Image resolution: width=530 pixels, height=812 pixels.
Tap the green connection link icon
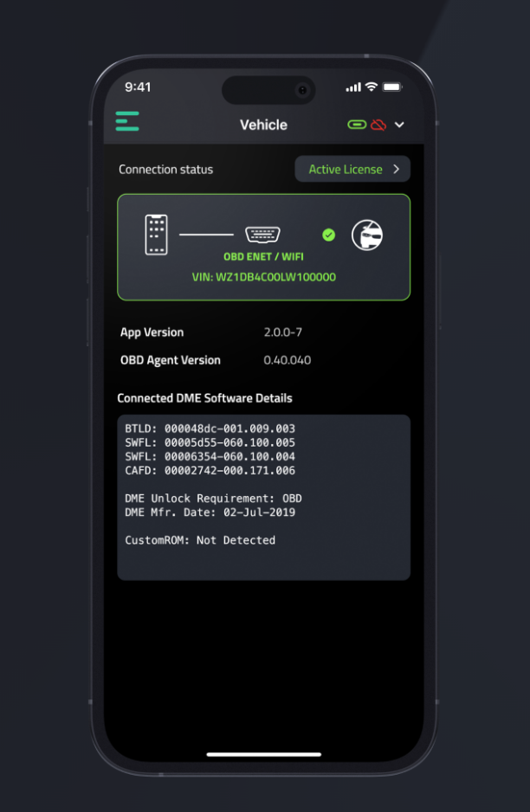click(x=357, y=125)
